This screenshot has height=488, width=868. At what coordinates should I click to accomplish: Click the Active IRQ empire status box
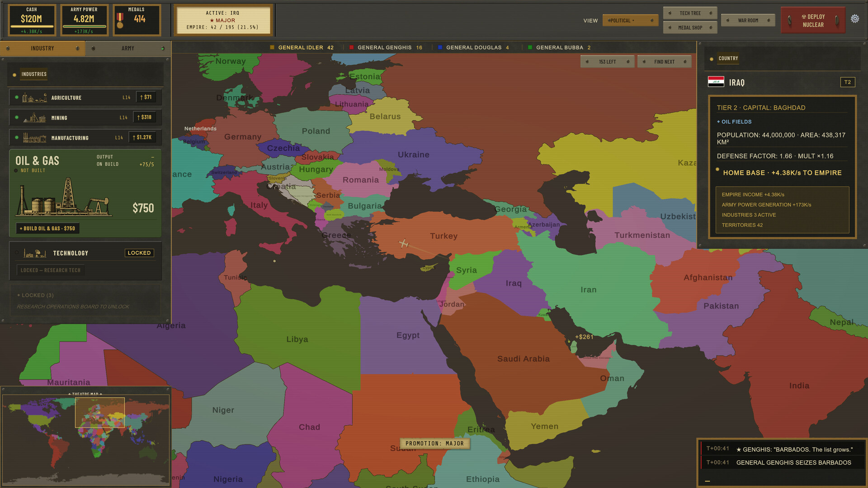(222, 20)
